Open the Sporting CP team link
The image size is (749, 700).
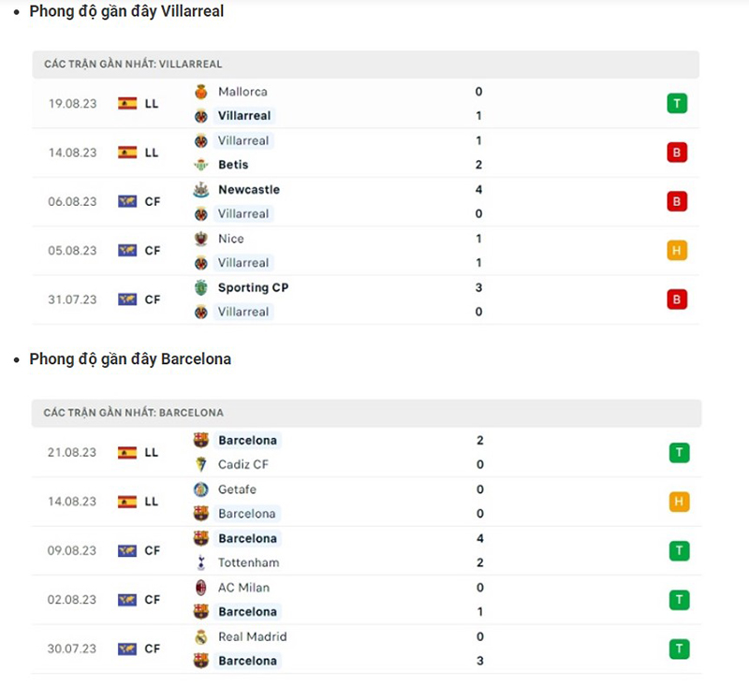click(x=253, y=287)
